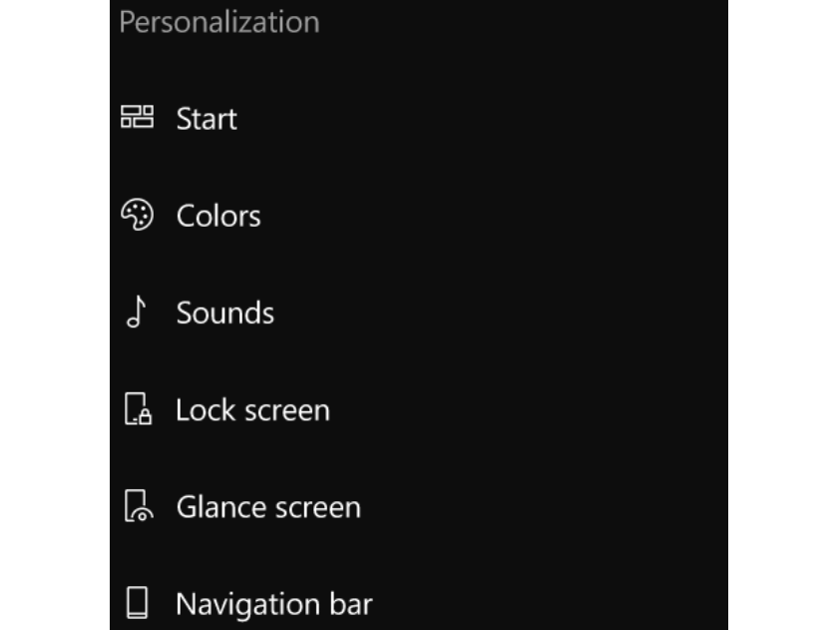Screen dimensions: 840x630
Task: Click the Lock screen phone padlock icon
Action: click(x=139, y=409)
